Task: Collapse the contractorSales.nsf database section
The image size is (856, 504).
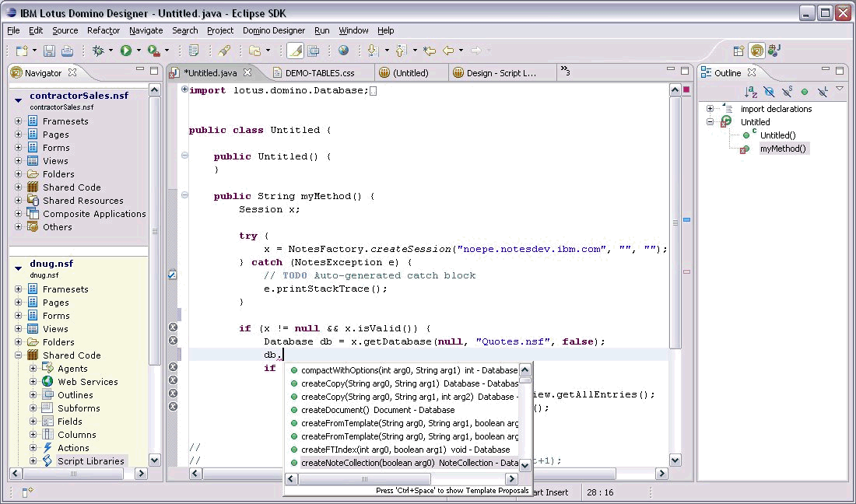Action: tap(18, 100)
